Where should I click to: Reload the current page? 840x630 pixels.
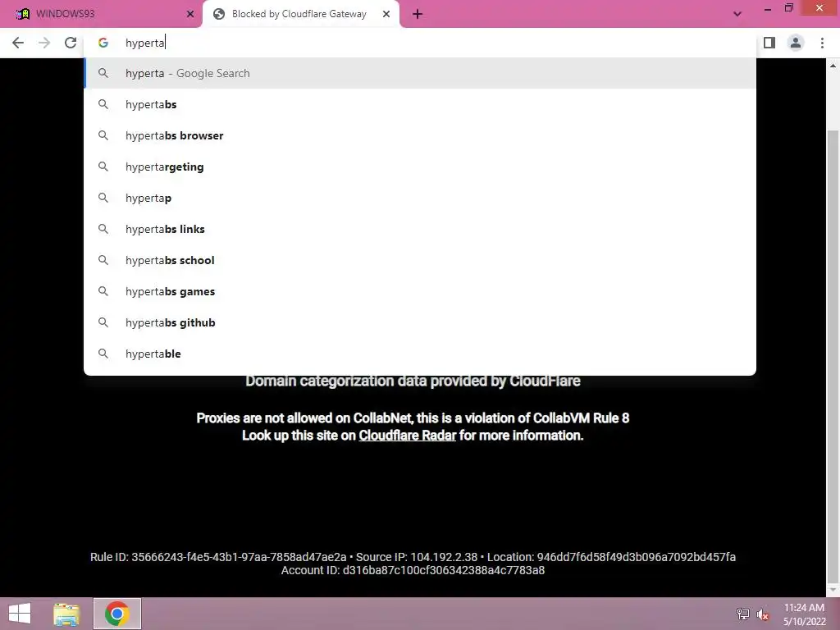71,43
